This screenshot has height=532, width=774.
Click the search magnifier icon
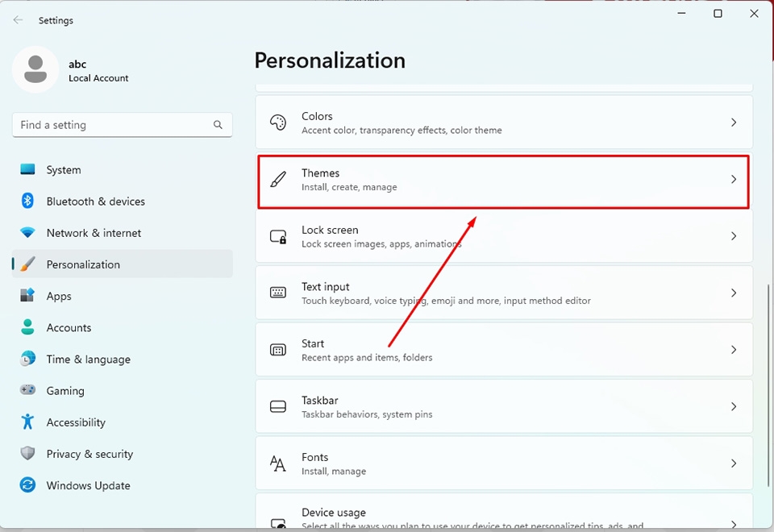tap(218, 125)
